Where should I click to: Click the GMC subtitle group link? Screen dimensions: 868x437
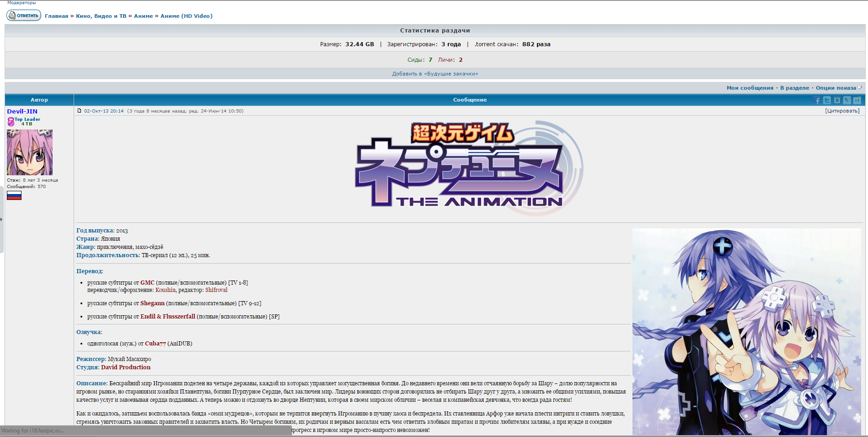[147, 283]
